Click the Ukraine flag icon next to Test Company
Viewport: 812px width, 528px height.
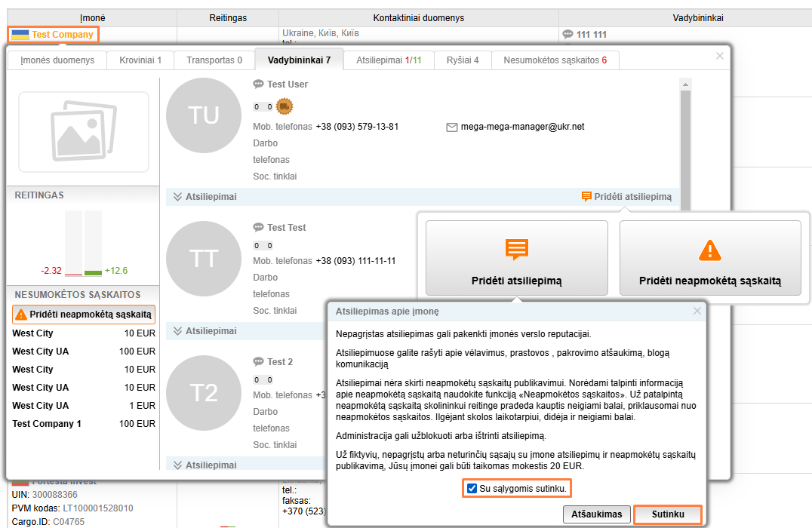pos(20,35)
